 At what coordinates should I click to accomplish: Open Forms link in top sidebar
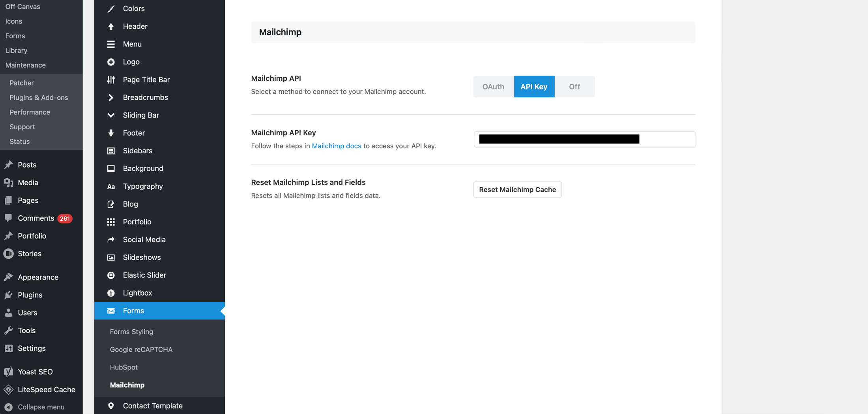(15, 36)
